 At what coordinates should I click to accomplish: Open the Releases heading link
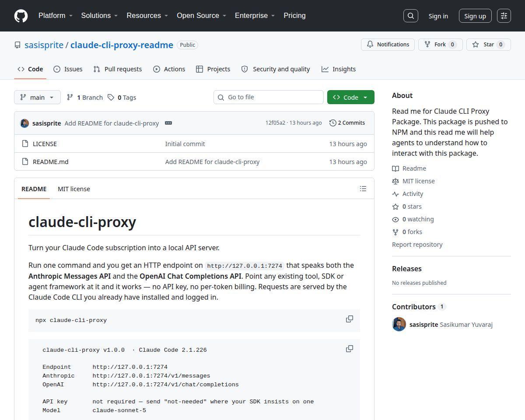click(x=407, y=269)
